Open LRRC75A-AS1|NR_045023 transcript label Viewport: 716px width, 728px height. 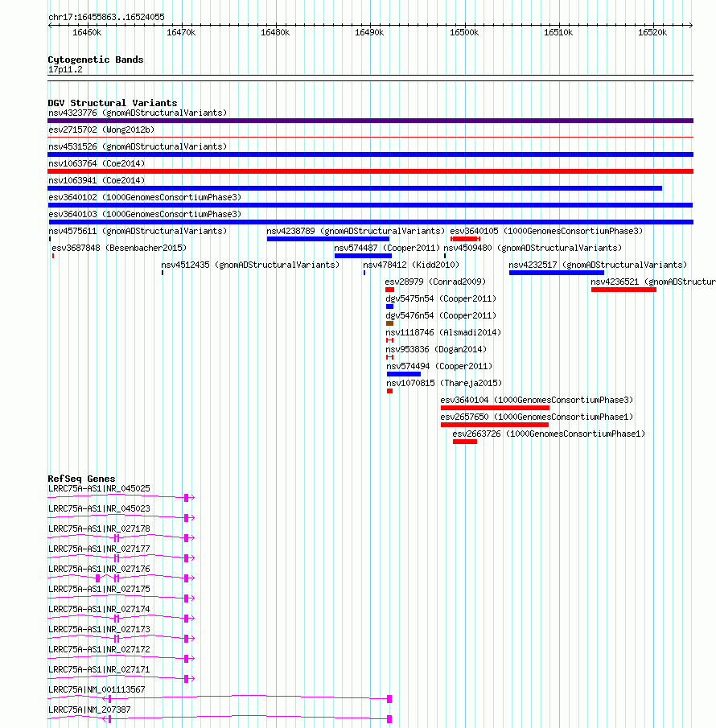point(100,509)
